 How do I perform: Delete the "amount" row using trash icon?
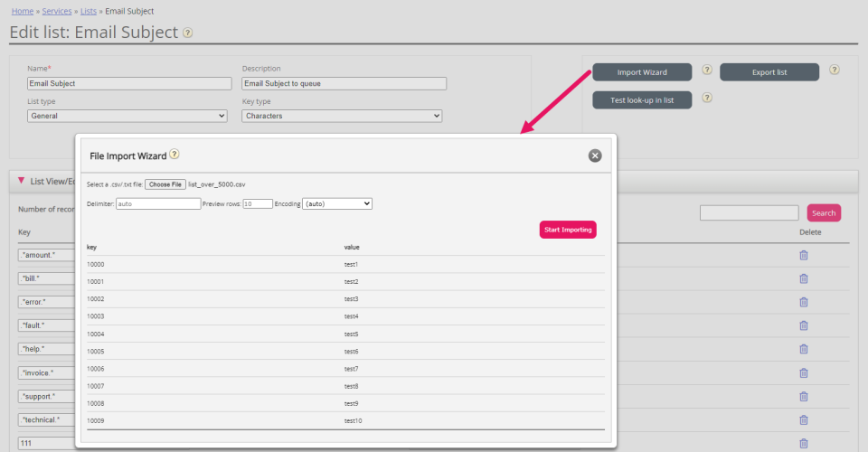804,255
